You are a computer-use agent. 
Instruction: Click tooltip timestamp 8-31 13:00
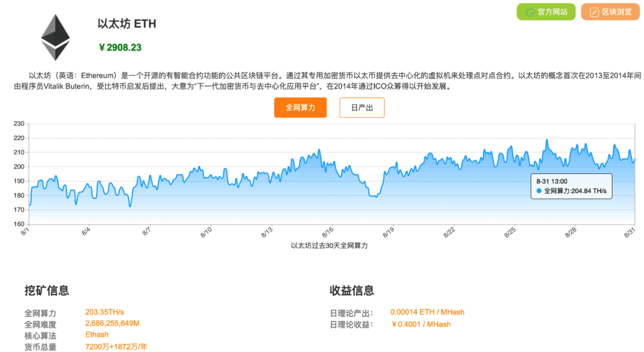pyautogui.click(x=552, y=181)
